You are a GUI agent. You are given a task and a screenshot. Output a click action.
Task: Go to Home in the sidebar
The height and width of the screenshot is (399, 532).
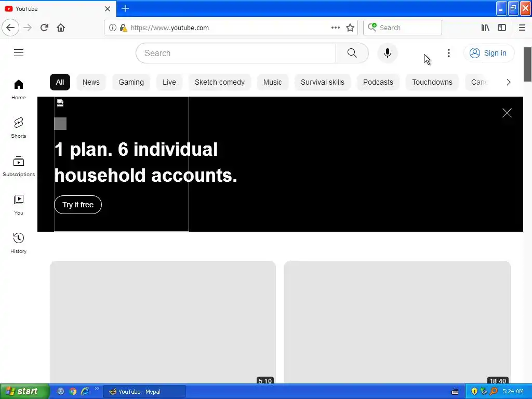point(19,89)
